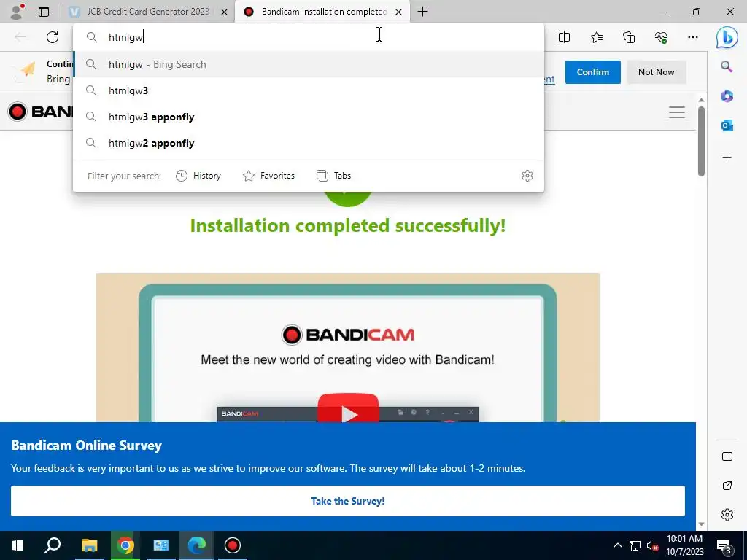The height and width of the screenshot is (560, 747).
Task: Open Google Chrome from taskbar
Action: tap(125, 545)
